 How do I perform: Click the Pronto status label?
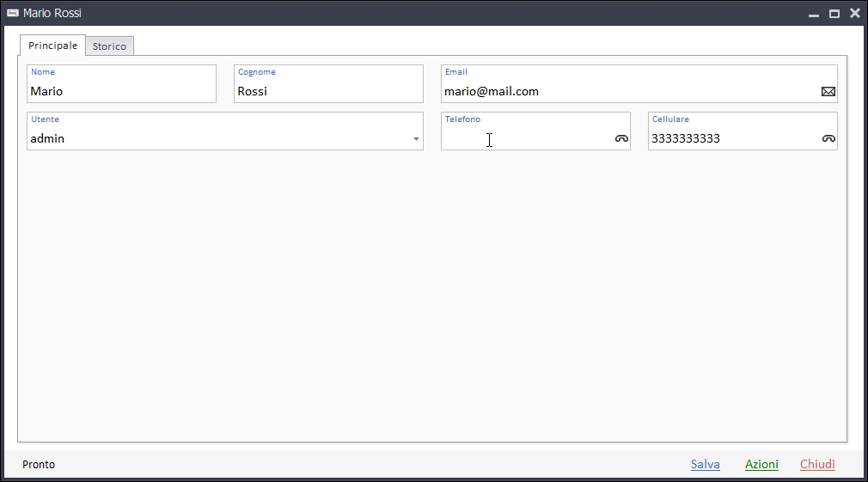click(39, 465)
